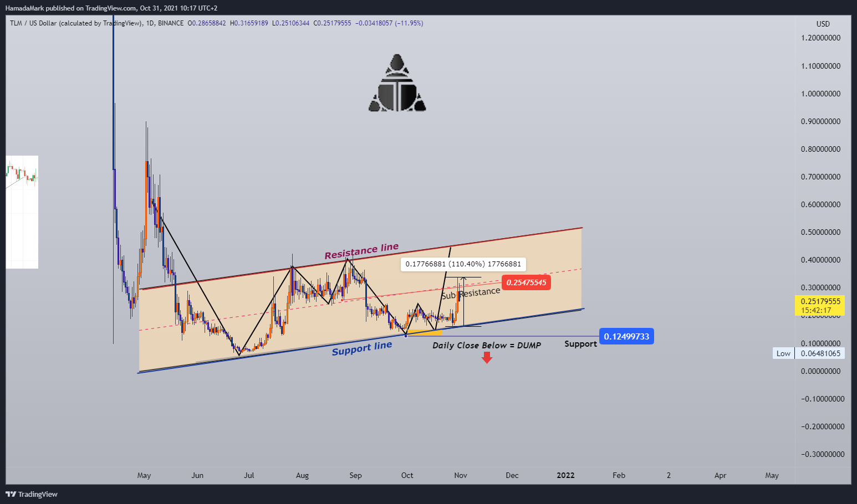Click the O0.28658842 open value in header
Image resolution: width=857 pixels, height=504 pixels.
pos(207,23)
